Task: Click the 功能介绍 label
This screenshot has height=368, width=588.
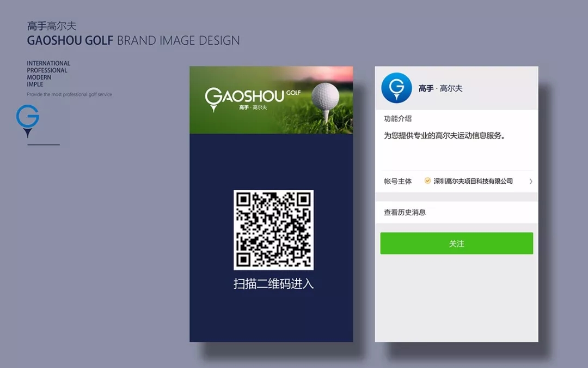Action: pos(397,119)
